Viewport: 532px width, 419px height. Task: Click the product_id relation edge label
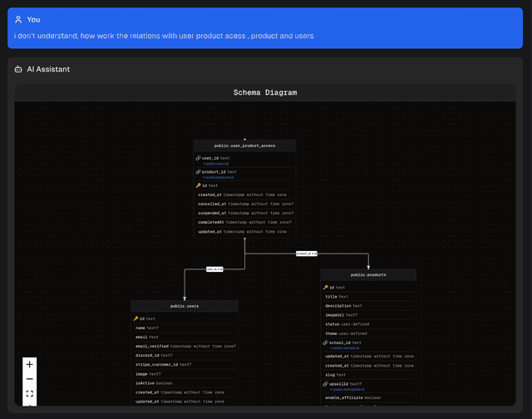tap(307, 253)
